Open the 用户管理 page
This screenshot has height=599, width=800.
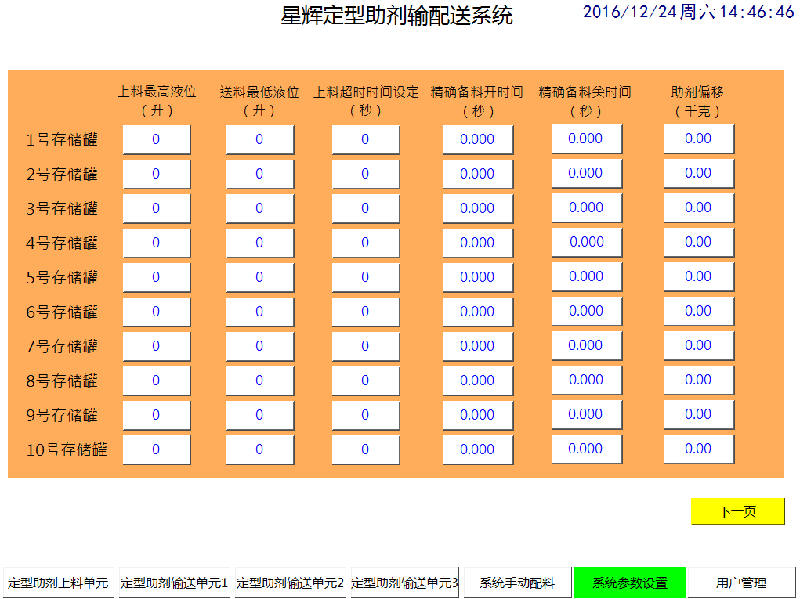pos(741,582)
